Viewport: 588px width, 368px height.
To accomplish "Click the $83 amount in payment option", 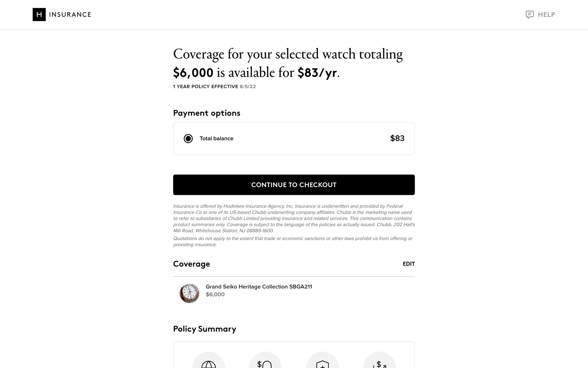I will pos(397,138).
